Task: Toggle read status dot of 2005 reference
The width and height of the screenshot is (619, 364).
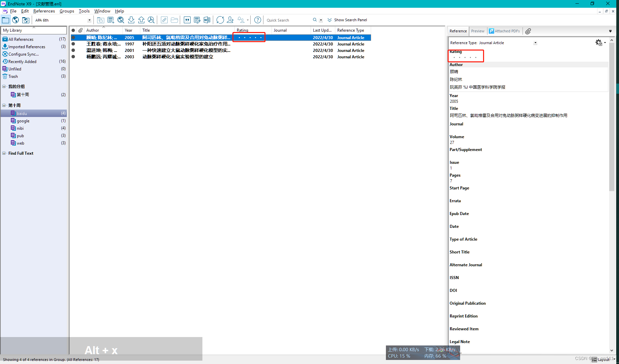Action: pyautogui.click(x=73, y=37)
